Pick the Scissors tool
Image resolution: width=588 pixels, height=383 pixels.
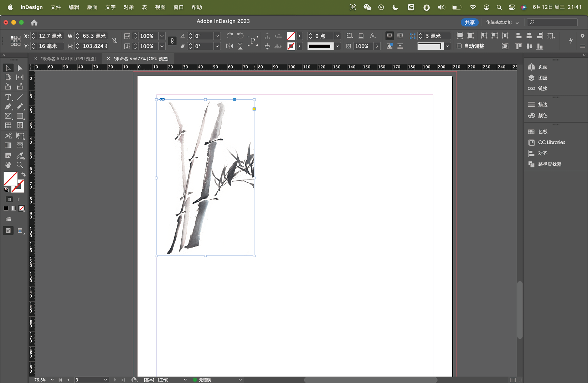pyautogui.click(x=8, y=136)
